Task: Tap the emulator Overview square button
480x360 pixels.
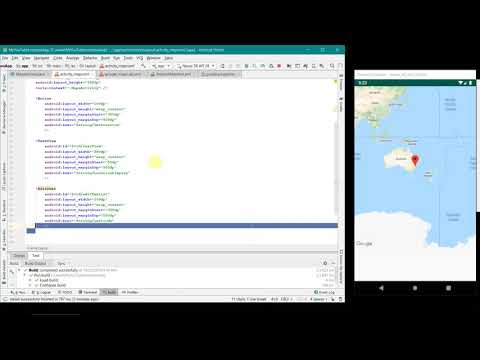Action: pos(449,288)
